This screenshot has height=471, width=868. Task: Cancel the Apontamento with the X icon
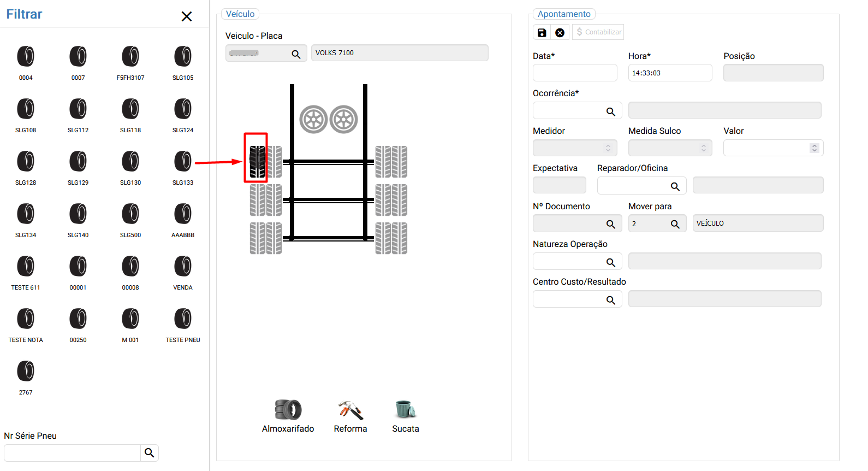click(x=560, y=33)
